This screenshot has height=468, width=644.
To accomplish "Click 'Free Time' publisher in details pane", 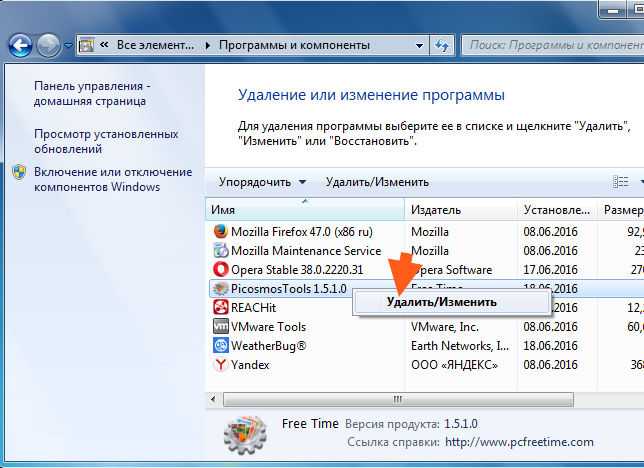I will [310, 424].
